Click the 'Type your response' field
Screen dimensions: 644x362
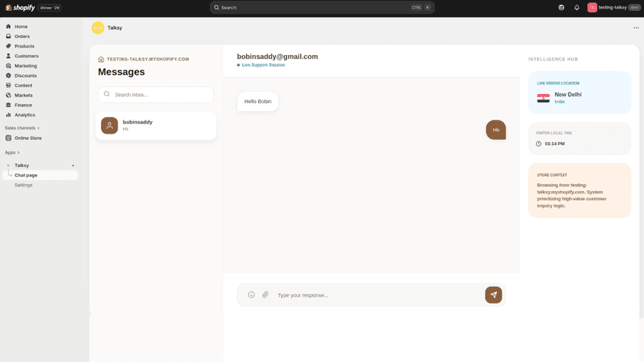379,295
